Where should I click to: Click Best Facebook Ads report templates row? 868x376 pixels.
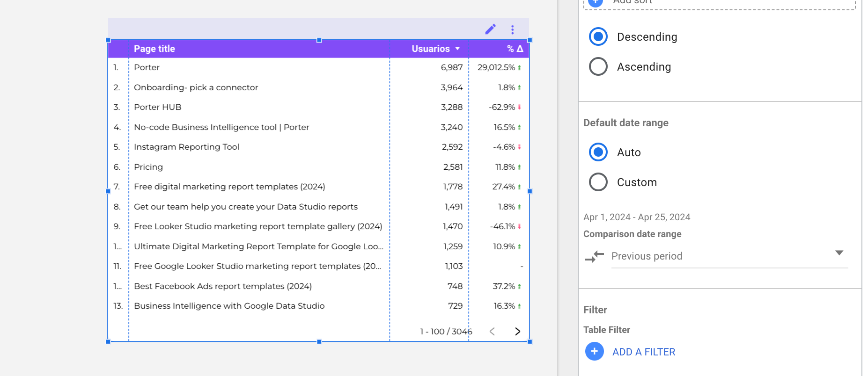(x=223, y=286)
